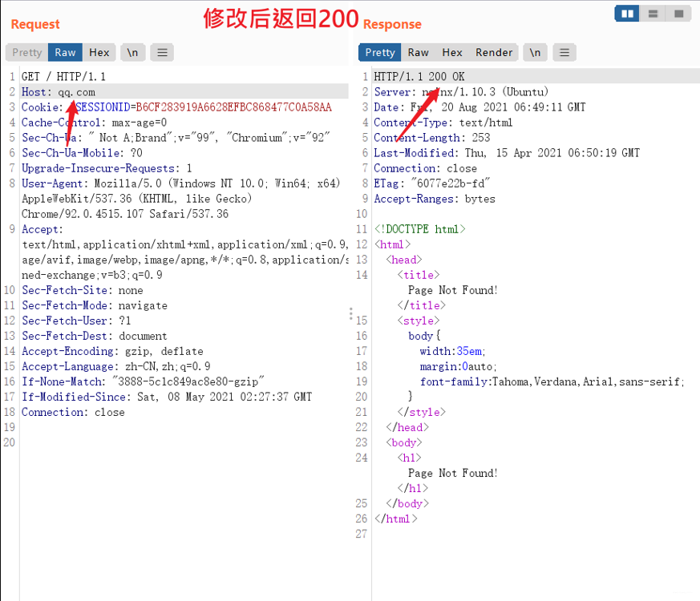Click the Sec-Fetch-Site: none line
Viewport: 700px width, 601px height.
(x=82, y=290)
